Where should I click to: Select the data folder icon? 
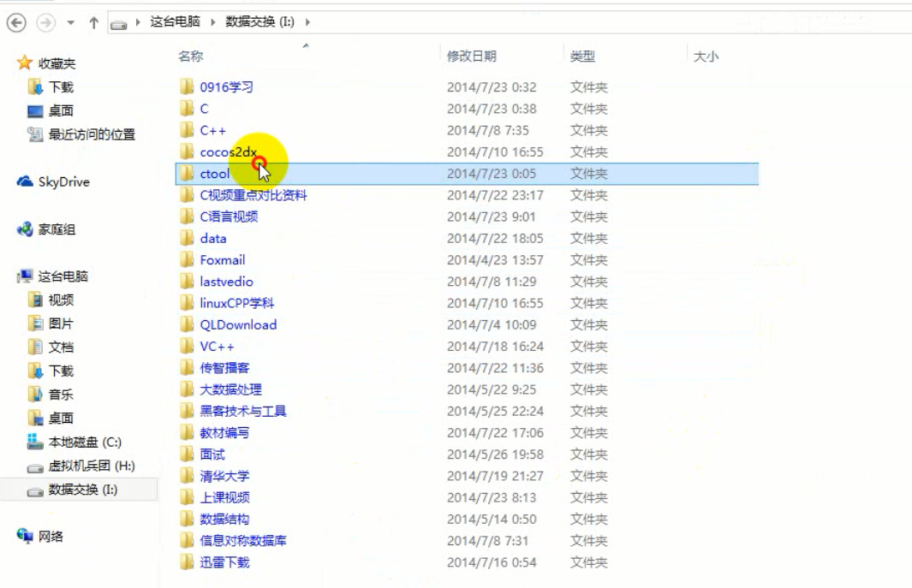[187, 239]
